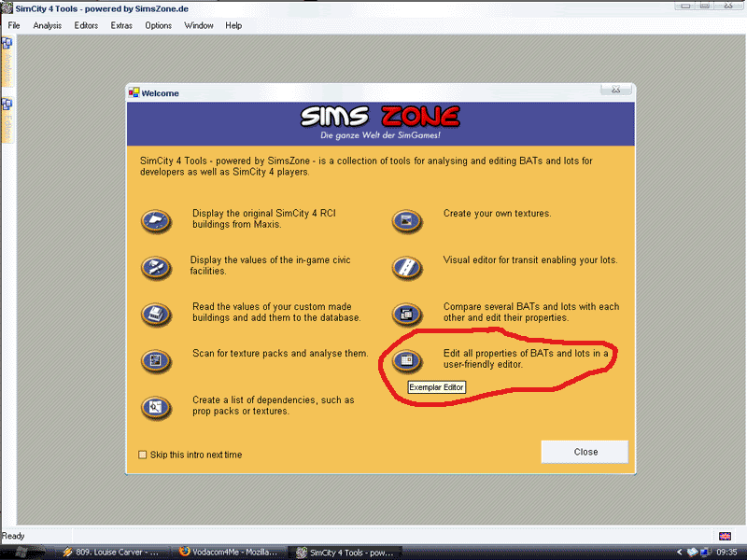Open the Options menu

158,26
